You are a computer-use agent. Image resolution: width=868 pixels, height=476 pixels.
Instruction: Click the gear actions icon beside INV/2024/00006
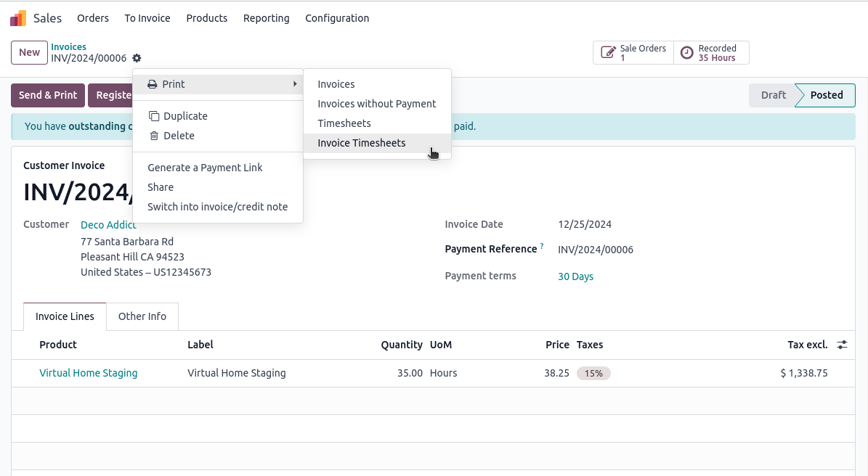pyautogui.click(x=137, y=58)
